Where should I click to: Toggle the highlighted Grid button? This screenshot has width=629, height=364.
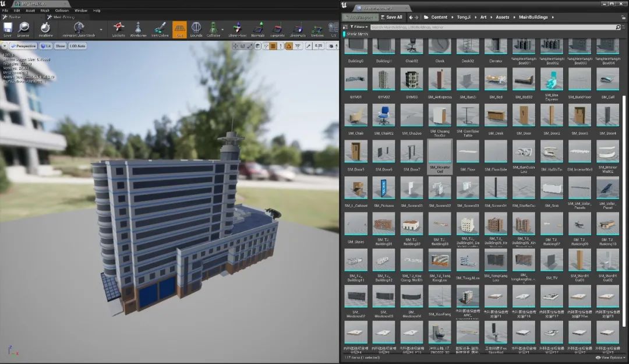click(x=179, y=29)
